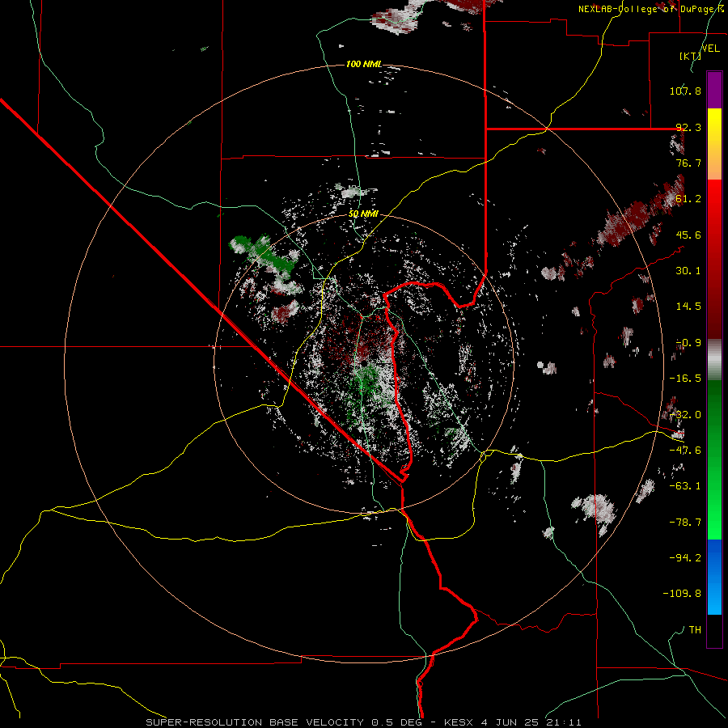Click the -32.0 value on velocity scale

(685, 415)
